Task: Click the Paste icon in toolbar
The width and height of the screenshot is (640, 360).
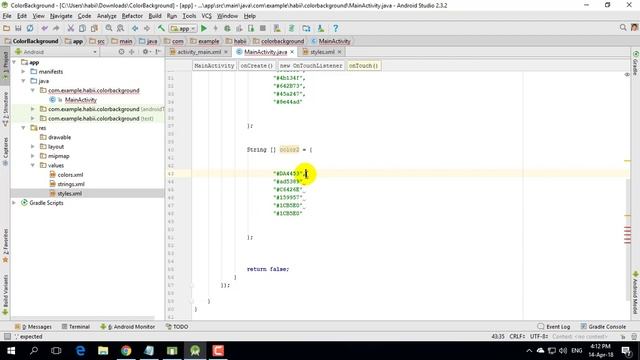Action: [x=94, y=29]
